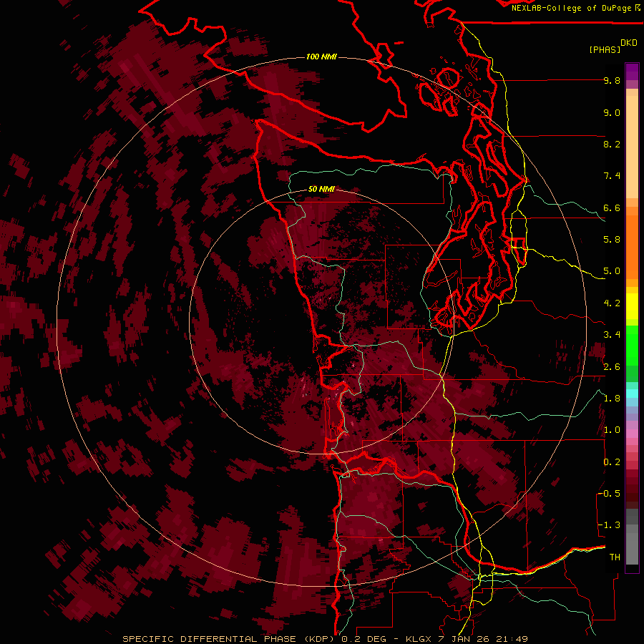Screen dimensions: 644x644
Task: Click the 21:49 timestamp
Action: (512, 639)
